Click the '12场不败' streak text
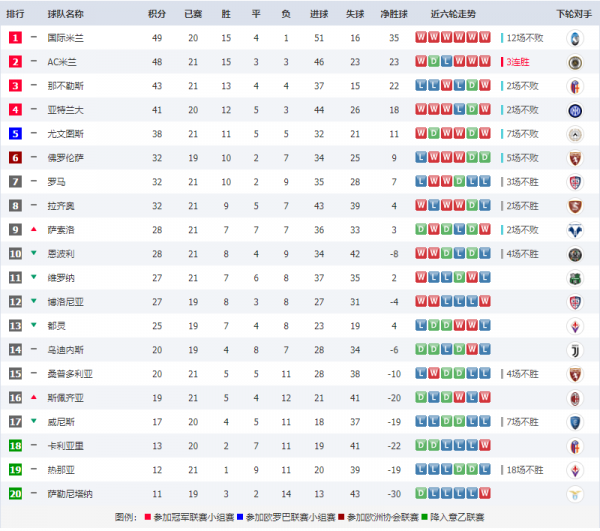The width and height of the screenshot is (600, 531). point(525,38)
